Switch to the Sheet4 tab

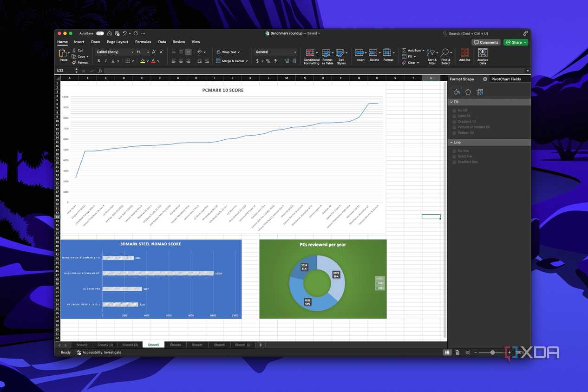pyautogui.click(x=175, y=345)
